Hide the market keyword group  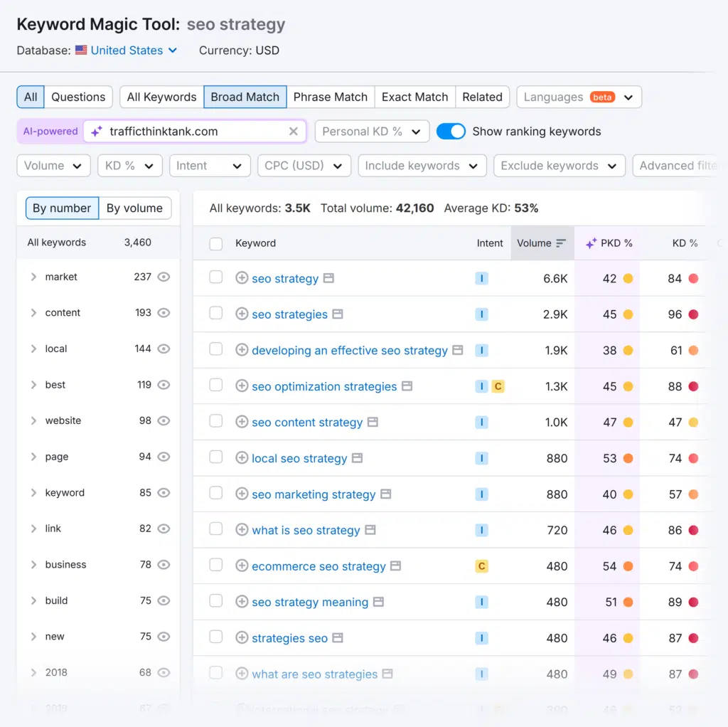164,277
